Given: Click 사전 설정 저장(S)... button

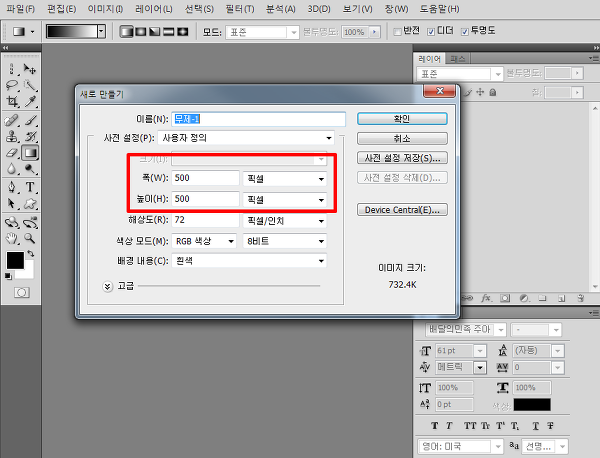Looking at the screenshot, I should (x=402, y=158).
